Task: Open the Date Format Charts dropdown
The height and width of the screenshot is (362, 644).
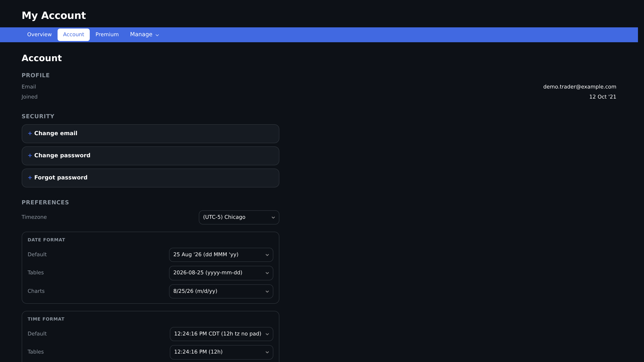Action: [x=221, y=291]
